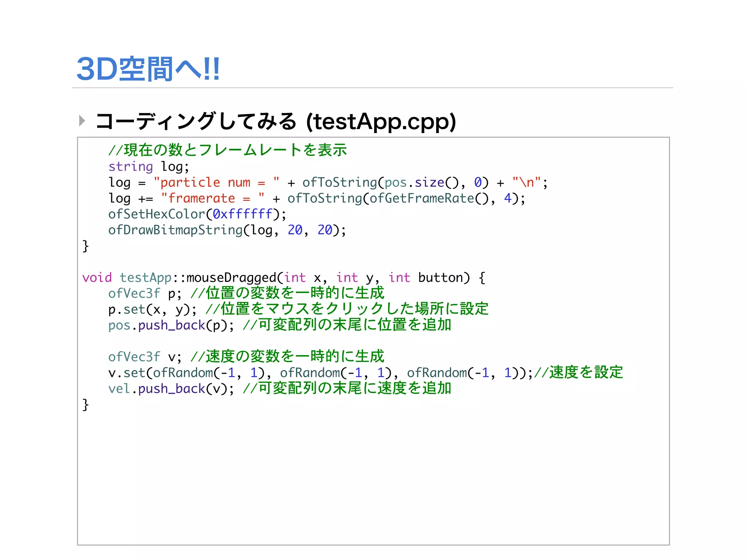747x560 pixels.
Task: Click "ofDrawBitmapString(log, 20, 20);"
Action: coord(227,230)
